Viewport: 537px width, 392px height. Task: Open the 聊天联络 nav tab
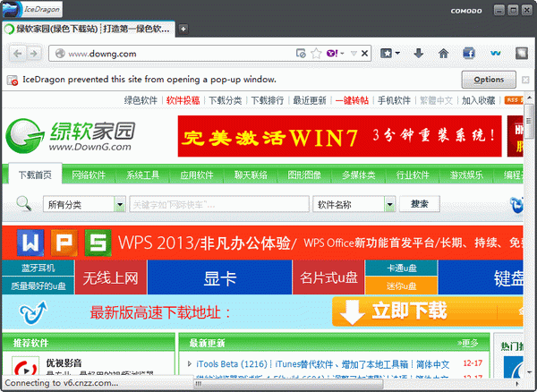point(251,175)
